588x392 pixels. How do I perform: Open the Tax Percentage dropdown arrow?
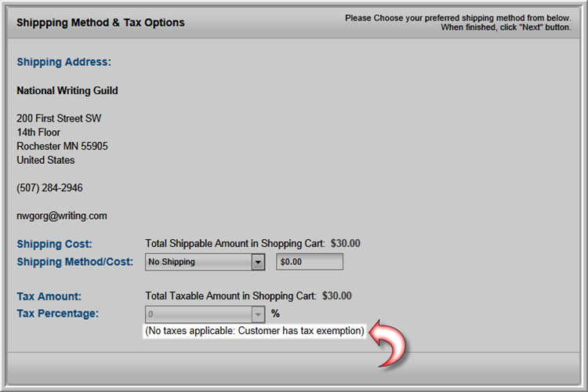click(x=258, y=314)
